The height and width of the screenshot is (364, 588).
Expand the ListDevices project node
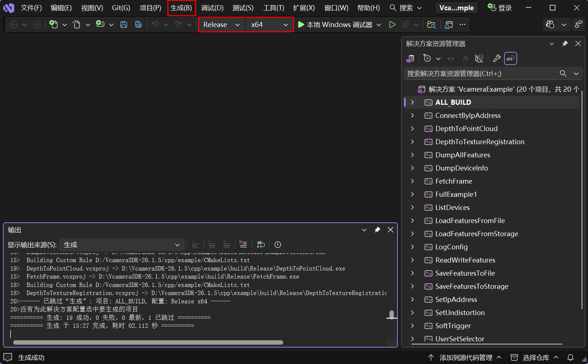click(x=412, y=207)
